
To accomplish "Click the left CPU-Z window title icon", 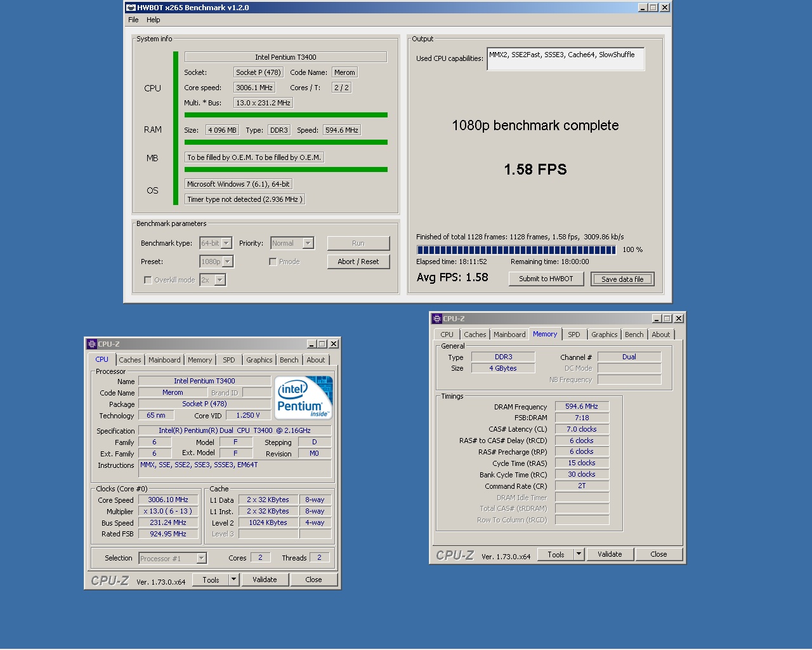I will (x=91, y=344).
